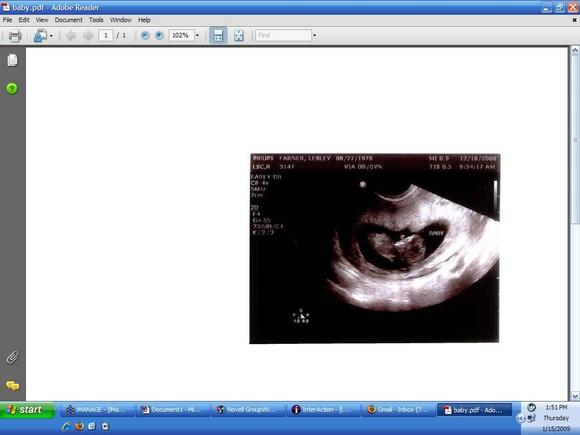Screen dimensions: 580x435
Task: Click the Print icon in toolbar
Action: 15,36
